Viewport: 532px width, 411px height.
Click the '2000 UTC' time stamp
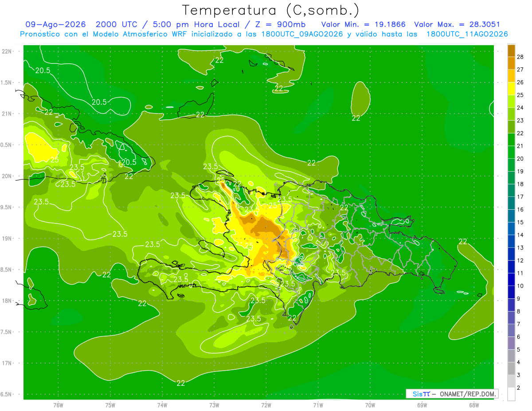coord(117,24)
